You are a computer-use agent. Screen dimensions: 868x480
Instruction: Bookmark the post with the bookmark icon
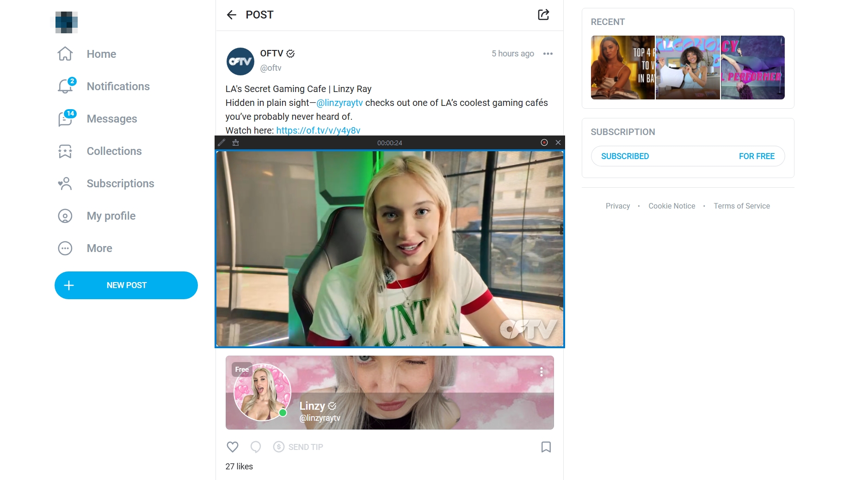pos(546,447)
